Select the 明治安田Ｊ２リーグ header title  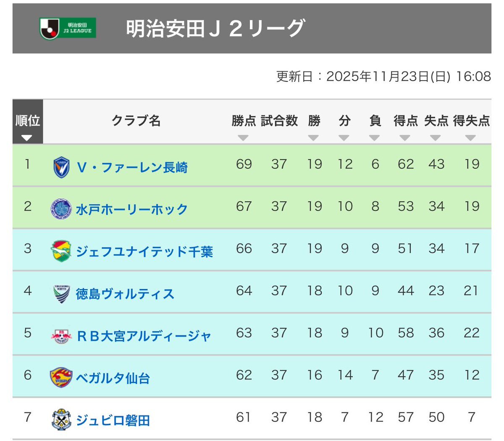pos(214,29)
